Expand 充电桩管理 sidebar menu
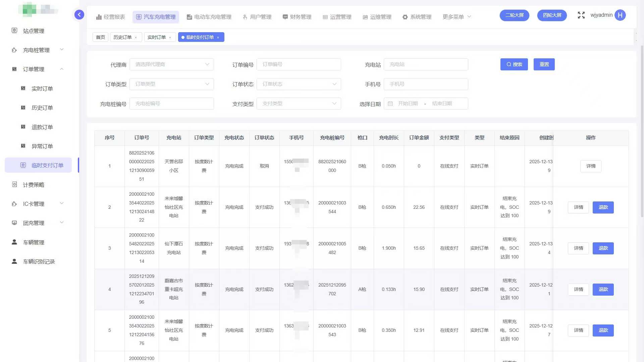The image size is (644, 362). pyautogui.click(x=36, y=50)
